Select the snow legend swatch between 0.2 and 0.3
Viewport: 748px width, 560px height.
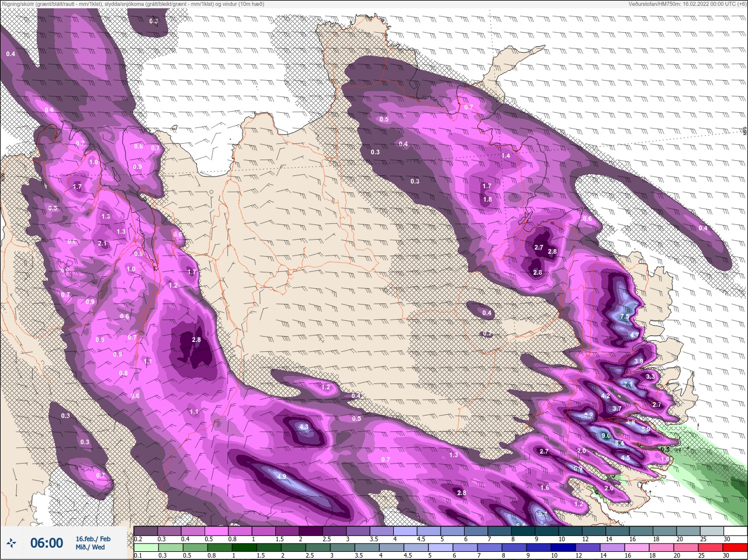(x=146, y=531)
